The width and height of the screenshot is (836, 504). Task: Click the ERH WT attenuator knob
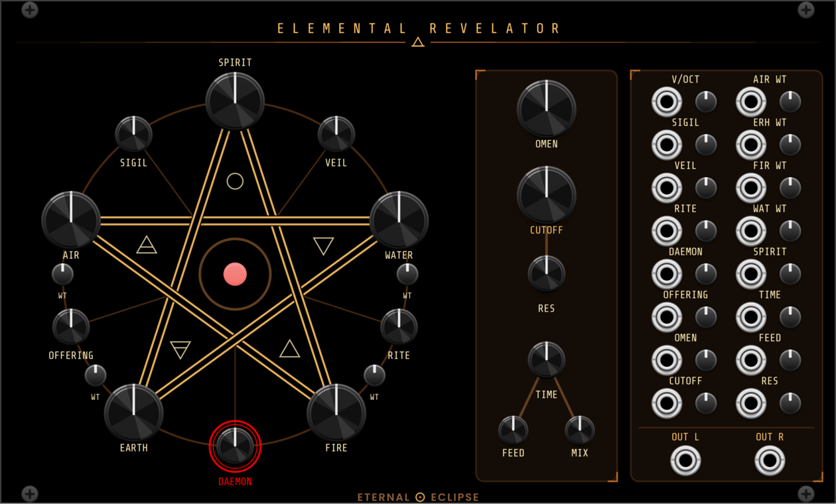tap(790, 145)
